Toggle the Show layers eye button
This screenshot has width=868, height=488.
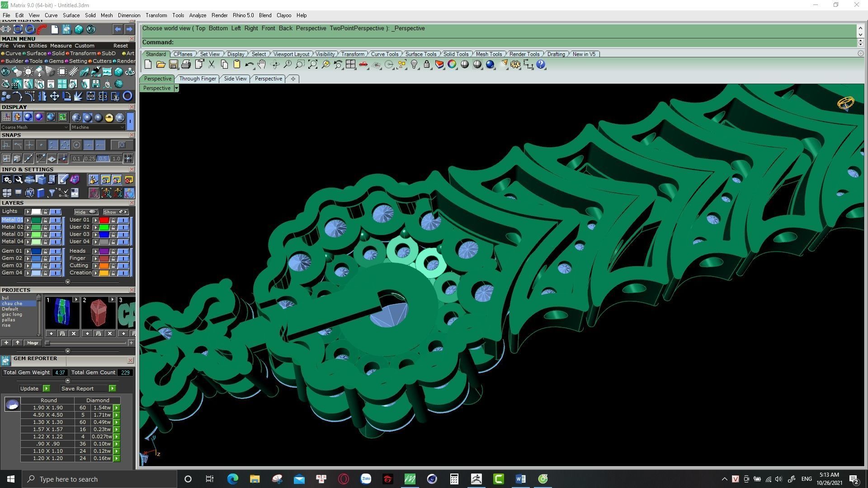click(115, 212)
